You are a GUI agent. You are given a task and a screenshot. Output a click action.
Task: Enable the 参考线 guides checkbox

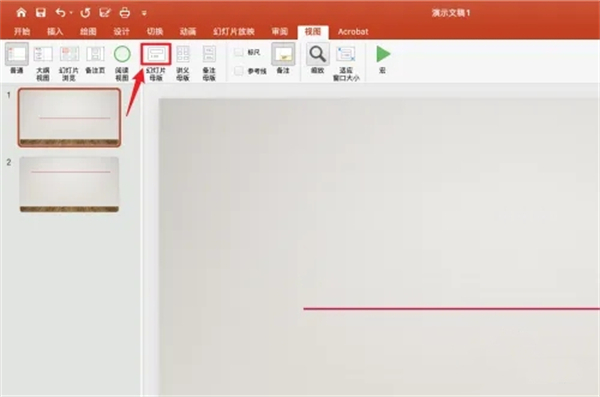click(x=238, y=71)
